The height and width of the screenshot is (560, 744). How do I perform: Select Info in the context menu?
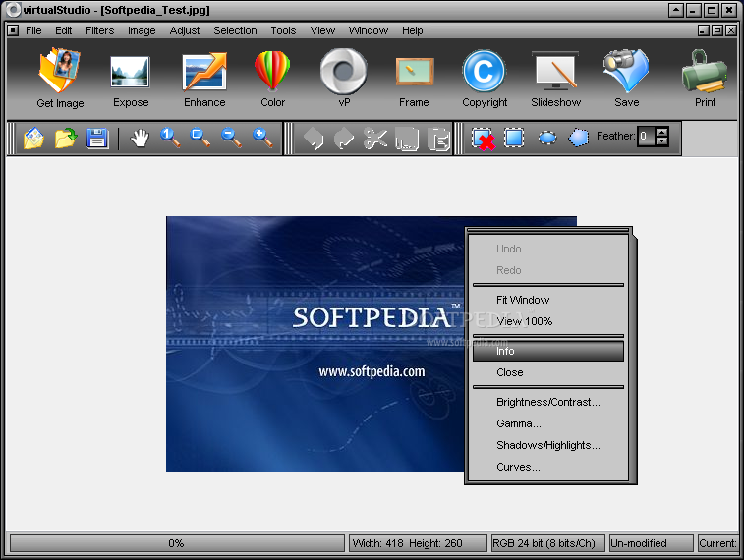548,351
